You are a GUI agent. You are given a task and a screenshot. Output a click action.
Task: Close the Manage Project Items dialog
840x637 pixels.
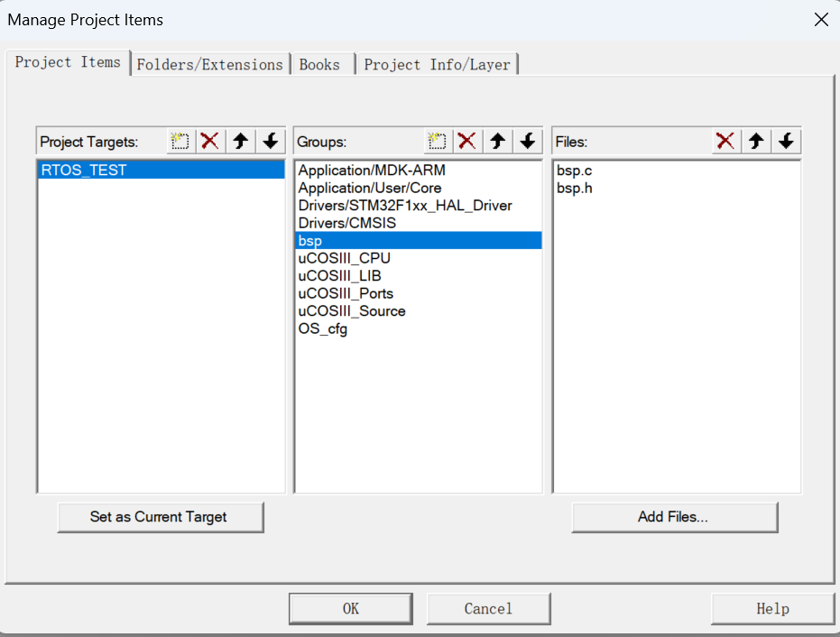click(821, 20)
